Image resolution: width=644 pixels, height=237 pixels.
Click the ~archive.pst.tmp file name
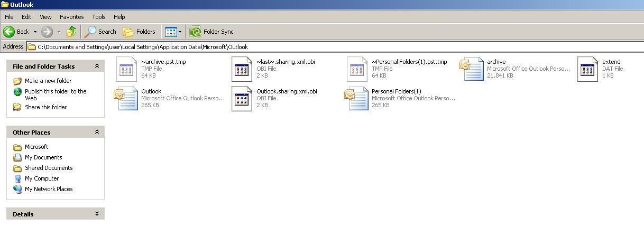point(163,62)
